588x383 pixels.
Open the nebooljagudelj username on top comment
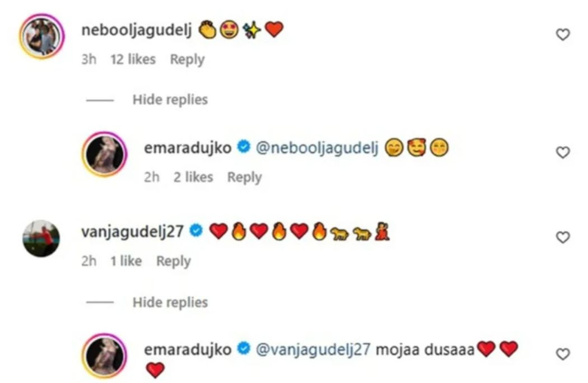pos(137,30)
